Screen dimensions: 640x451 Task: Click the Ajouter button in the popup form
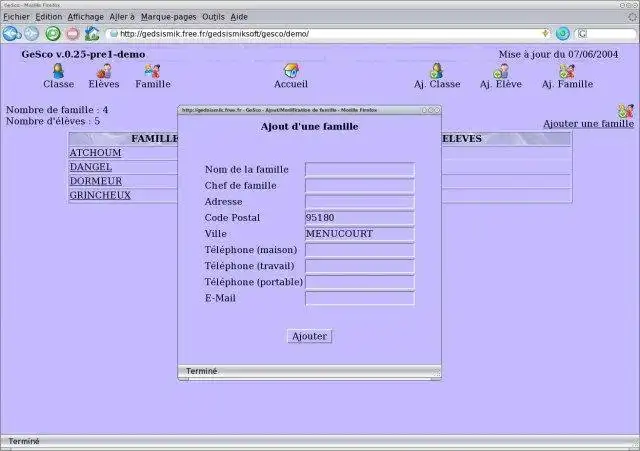coord(309,336)
